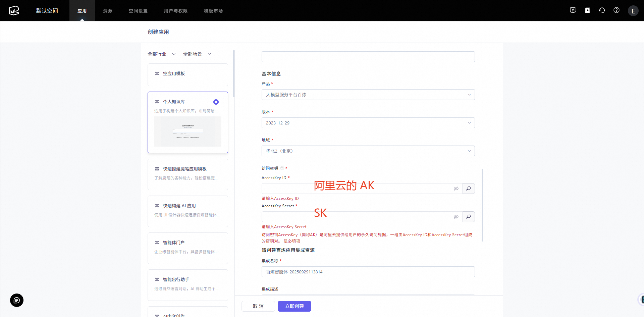
Task: Click the 立即创建 button
Action: [x=294, y=306]
